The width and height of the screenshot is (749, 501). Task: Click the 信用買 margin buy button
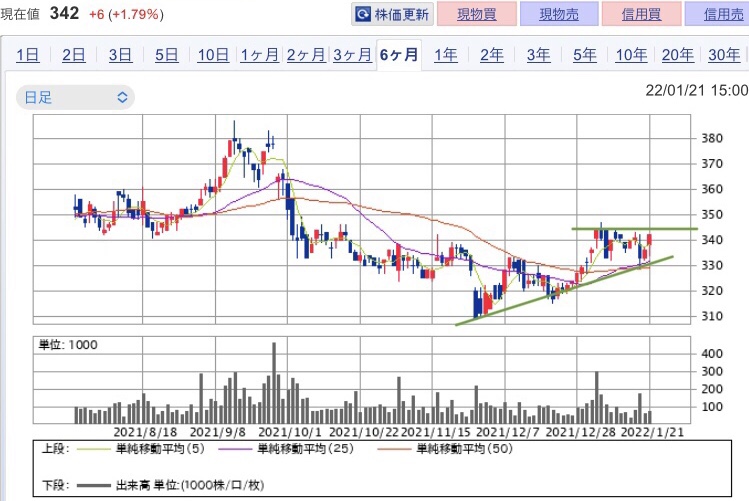coord(641,15)
